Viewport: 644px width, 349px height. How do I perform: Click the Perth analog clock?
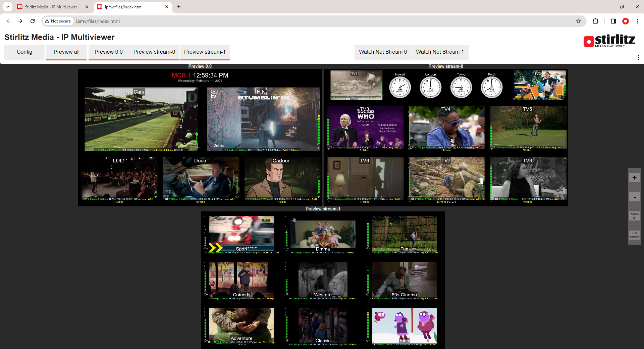click(x=492, y=87)
